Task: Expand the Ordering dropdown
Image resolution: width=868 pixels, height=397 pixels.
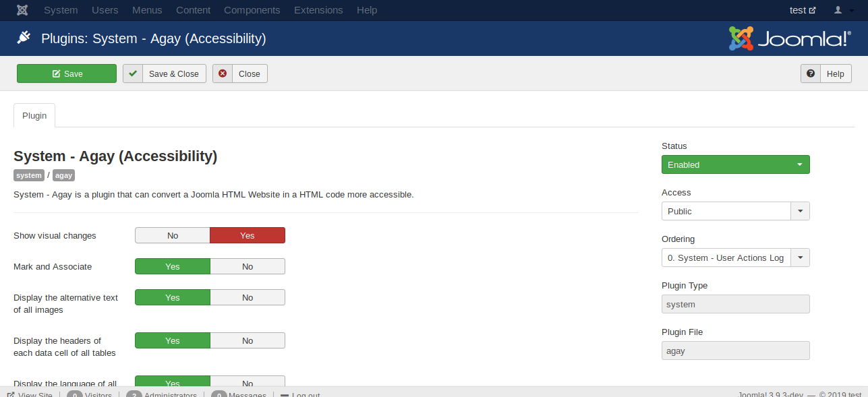Action: (x=800, y=257)
